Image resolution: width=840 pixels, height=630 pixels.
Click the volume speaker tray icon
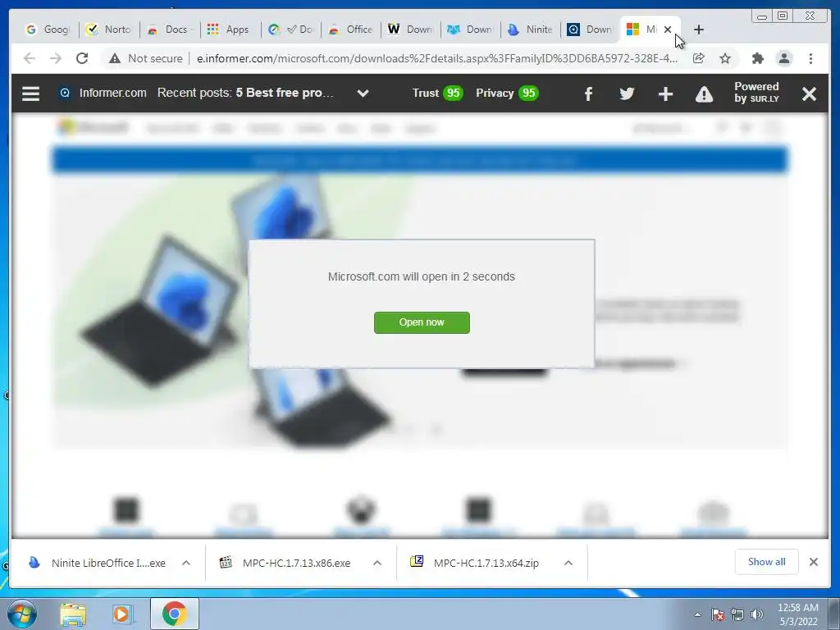pos(756,615)
